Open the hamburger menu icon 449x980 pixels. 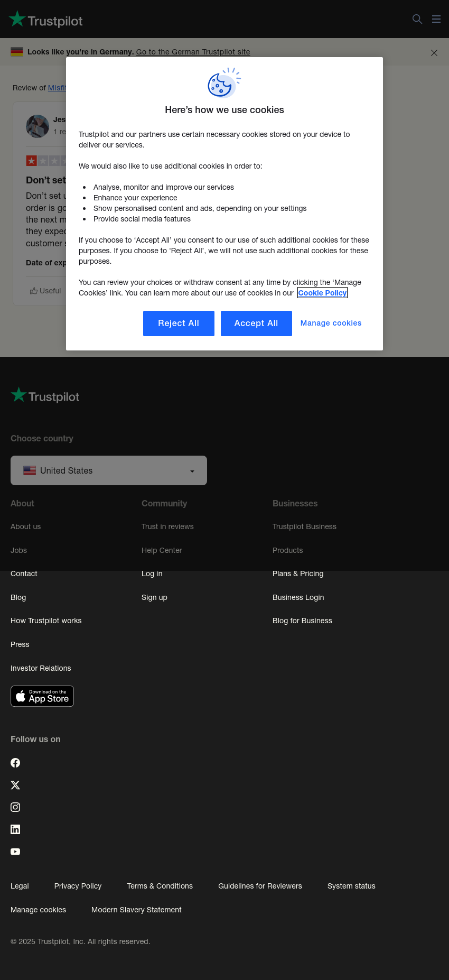tap(436, 19)
